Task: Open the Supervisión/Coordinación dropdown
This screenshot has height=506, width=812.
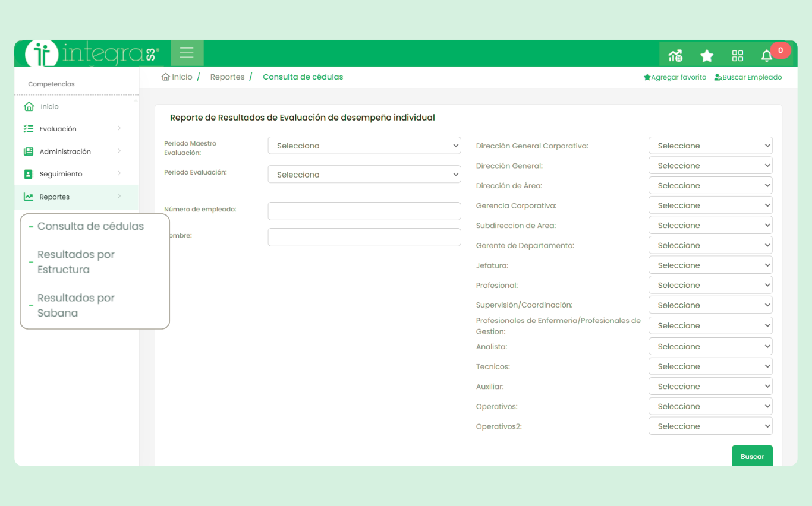Action: (710, 305)
